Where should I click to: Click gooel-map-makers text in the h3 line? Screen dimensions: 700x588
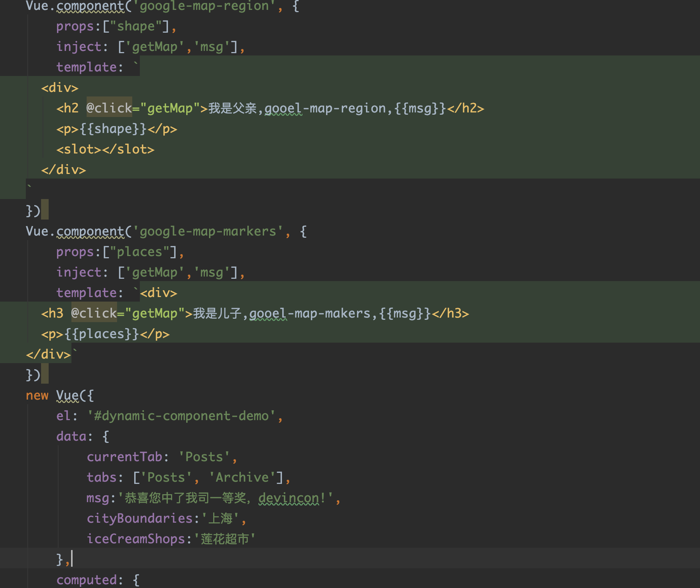pos(310,314)
